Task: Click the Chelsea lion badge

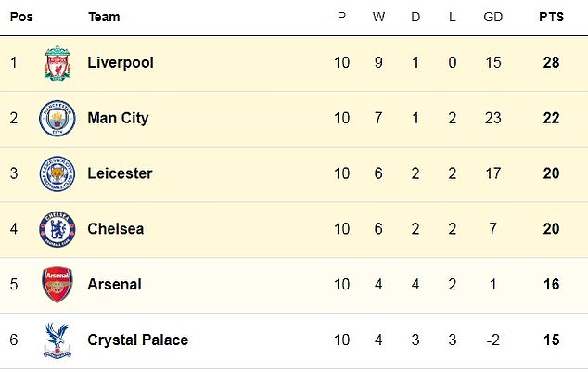Action: tap(58, 229)
